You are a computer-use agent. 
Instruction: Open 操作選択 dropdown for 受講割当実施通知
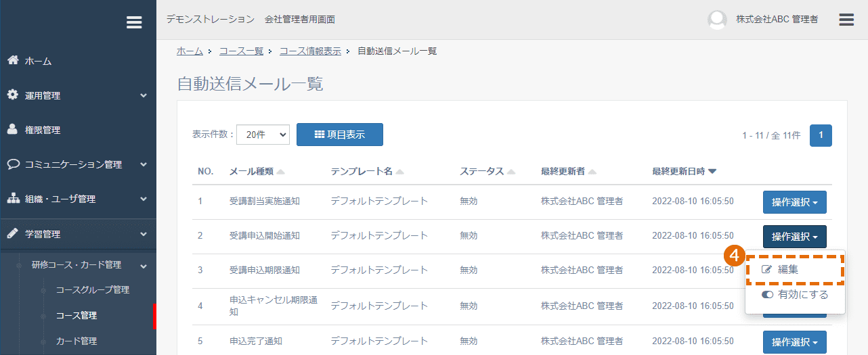click(794, 202)
